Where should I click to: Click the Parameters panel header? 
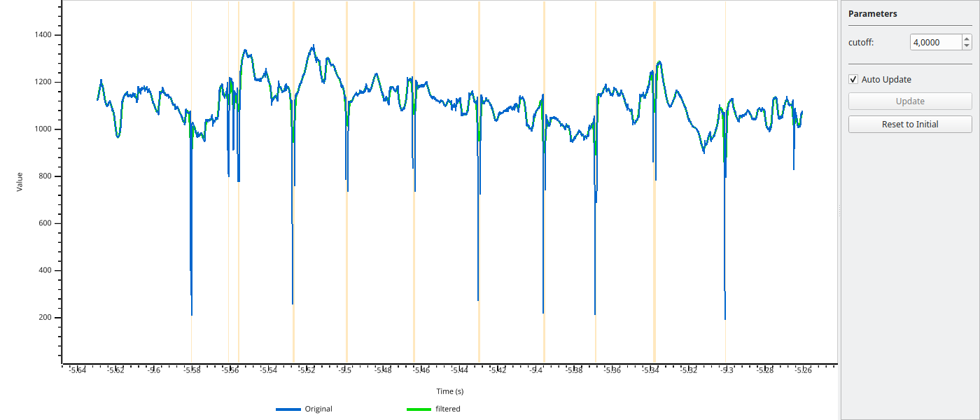[x=872, y=14]
